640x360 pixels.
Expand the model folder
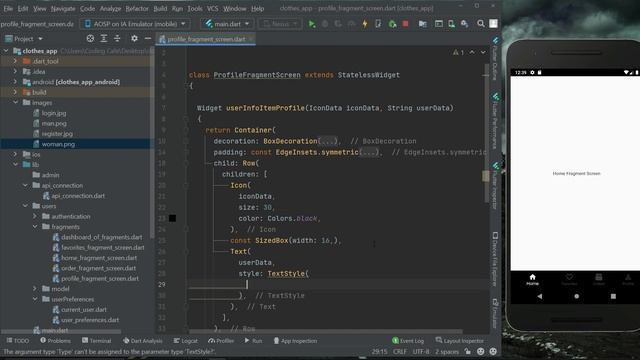coord(35,289)
